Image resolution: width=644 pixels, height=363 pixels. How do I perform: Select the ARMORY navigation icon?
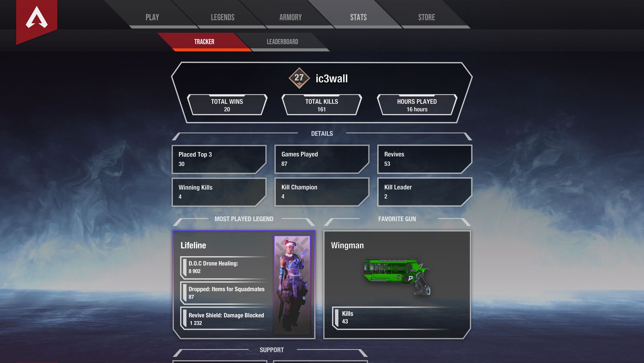[x=290, y=17]
